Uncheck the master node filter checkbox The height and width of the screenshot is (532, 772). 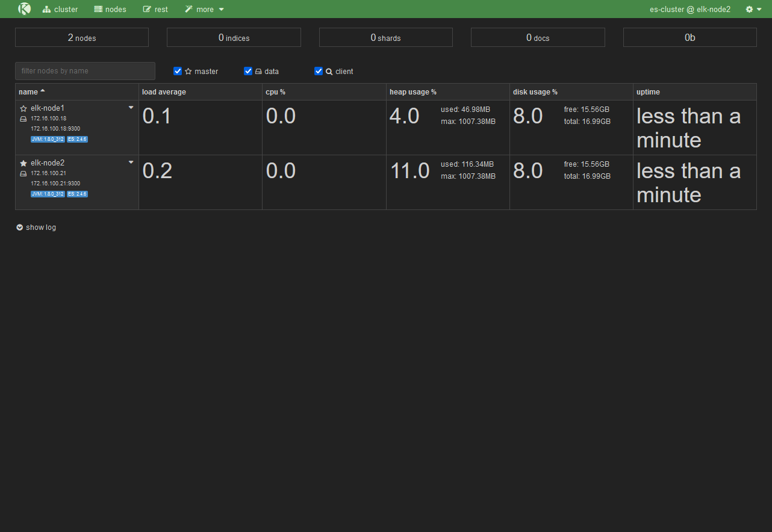[x=178, y=71]
